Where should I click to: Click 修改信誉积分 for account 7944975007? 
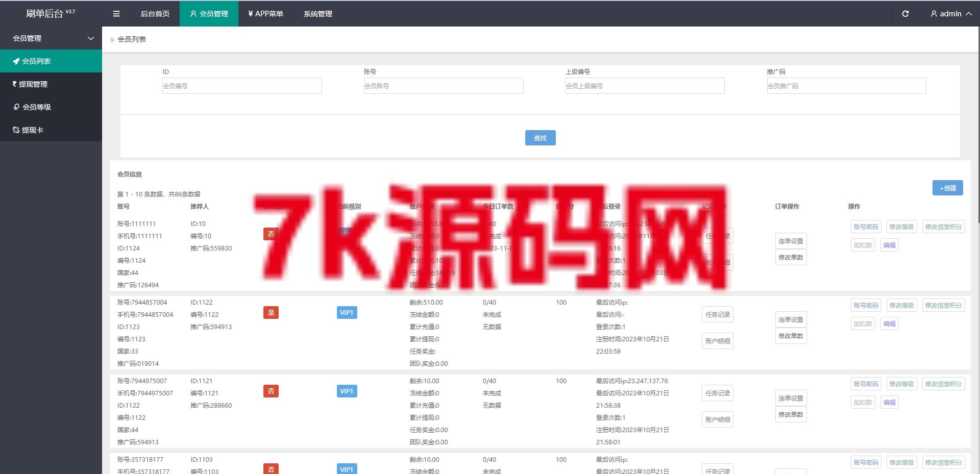click(944, 384)
